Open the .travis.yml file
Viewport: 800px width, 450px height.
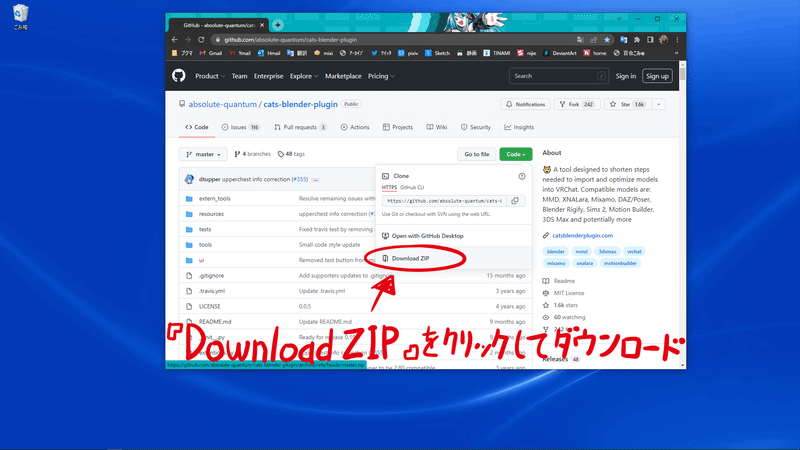tap(212, 291)
